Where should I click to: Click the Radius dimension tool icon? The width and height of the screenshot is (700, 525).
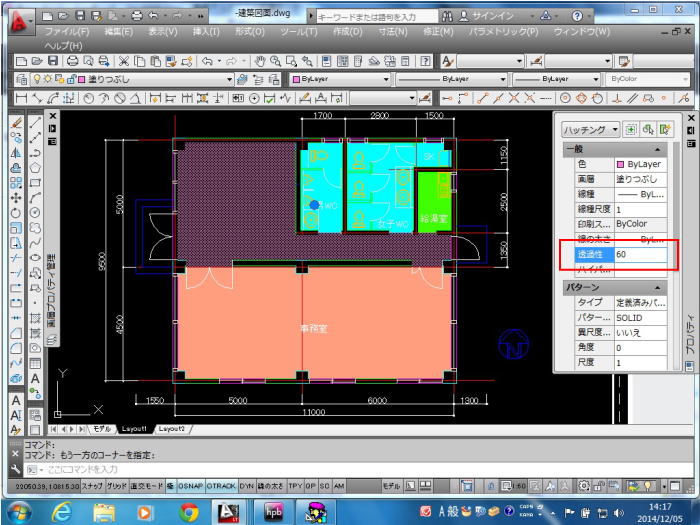[x=88, y=98]
